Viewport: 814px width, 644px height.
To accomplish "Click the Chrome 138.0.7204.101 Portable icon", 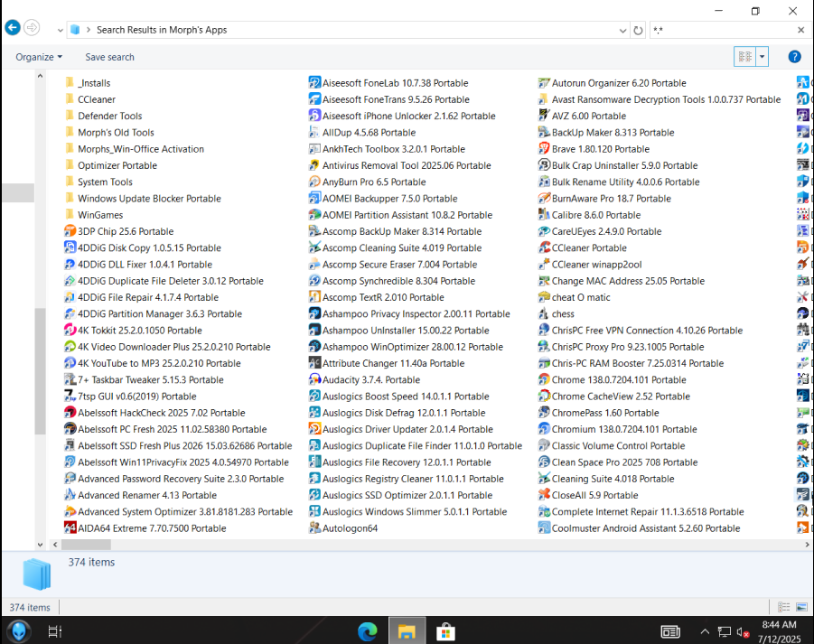I will pos(544,380).
